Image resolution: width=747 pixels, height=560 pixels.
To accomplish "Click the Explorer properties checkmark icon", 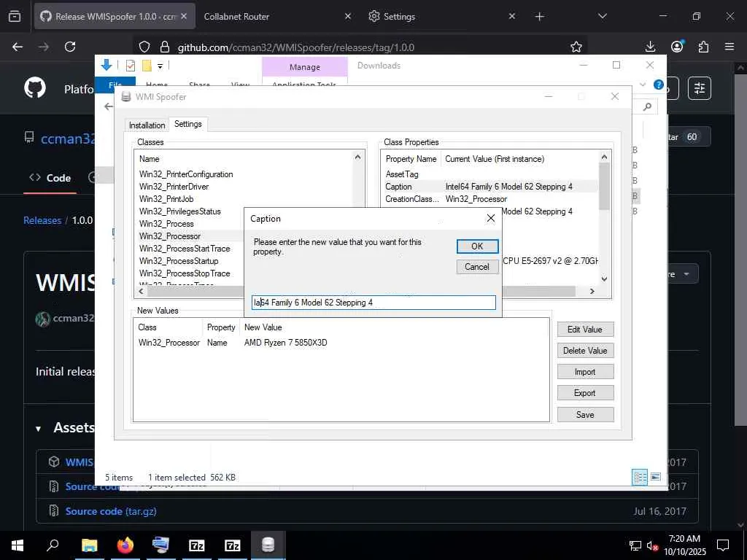I will (131, 66).
